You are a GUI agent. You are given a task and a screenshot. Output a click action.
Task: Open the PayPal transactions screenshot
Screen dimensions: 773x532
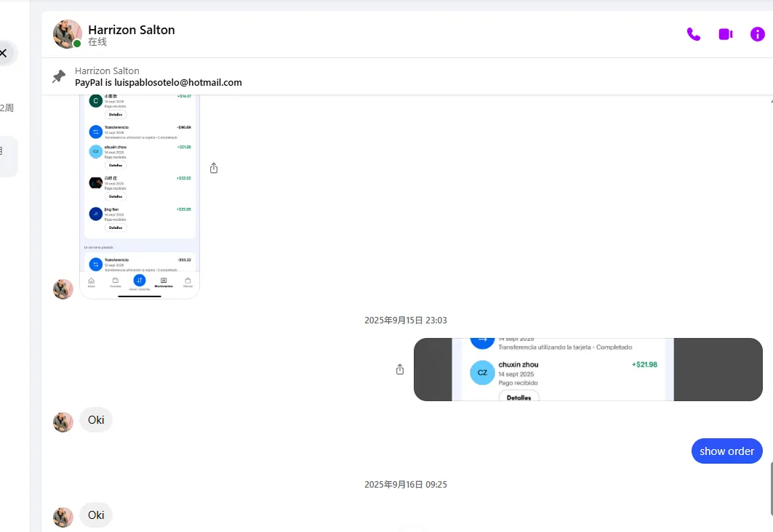[140, 196]
